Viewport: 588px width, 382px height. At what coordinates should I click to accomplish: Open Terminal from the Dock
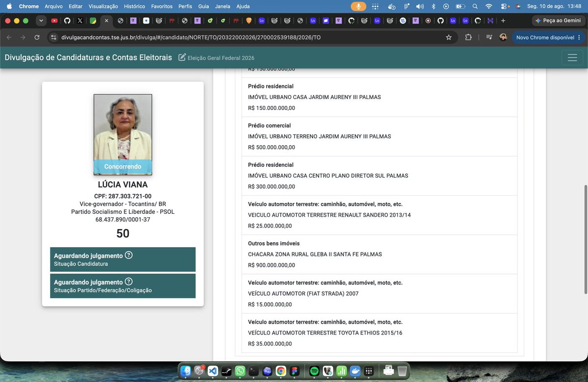coord(253,371)
